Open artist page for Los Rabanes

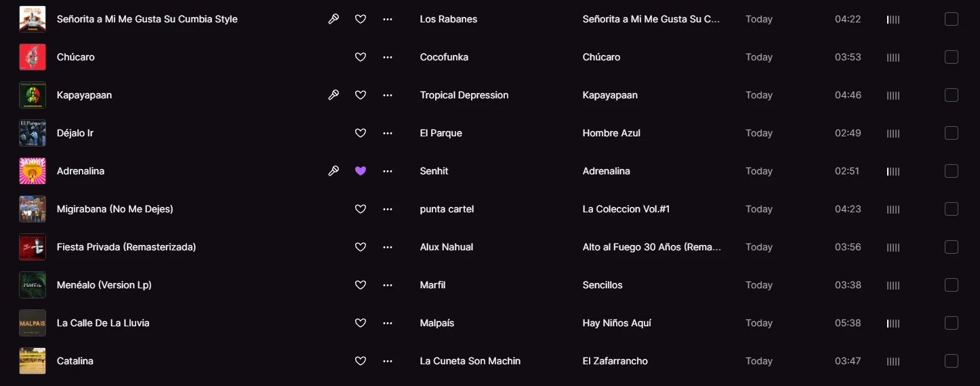[449, 19]
